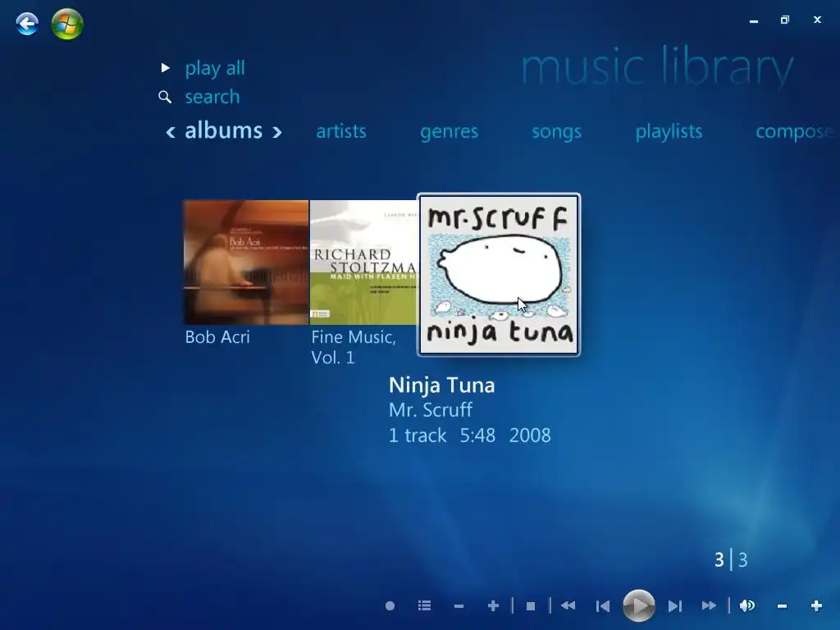Restore down the Media Center window
Image resolution: width=840 pixels, height=630 pixels.
coord(785,20)
